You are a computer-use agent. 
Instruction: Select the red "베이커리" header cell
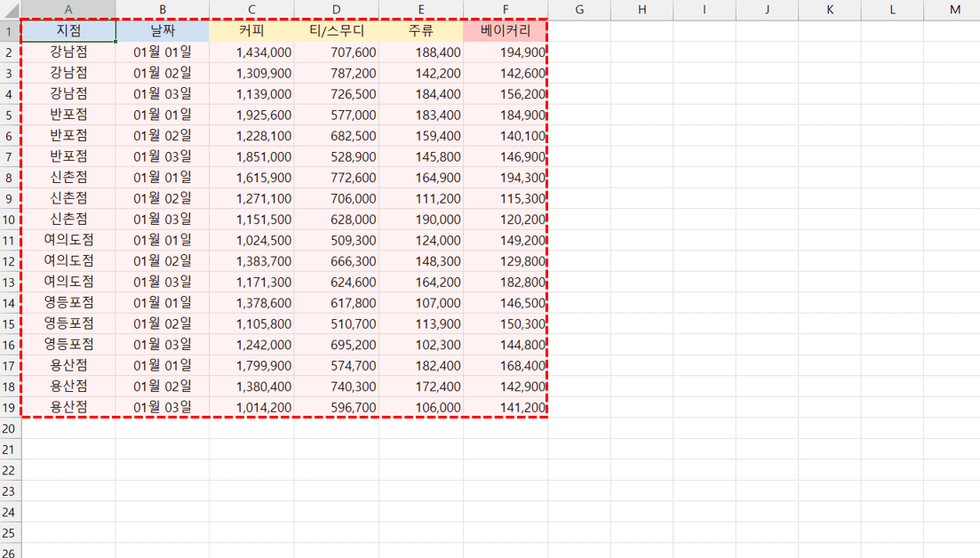click(x=505, y=31)
